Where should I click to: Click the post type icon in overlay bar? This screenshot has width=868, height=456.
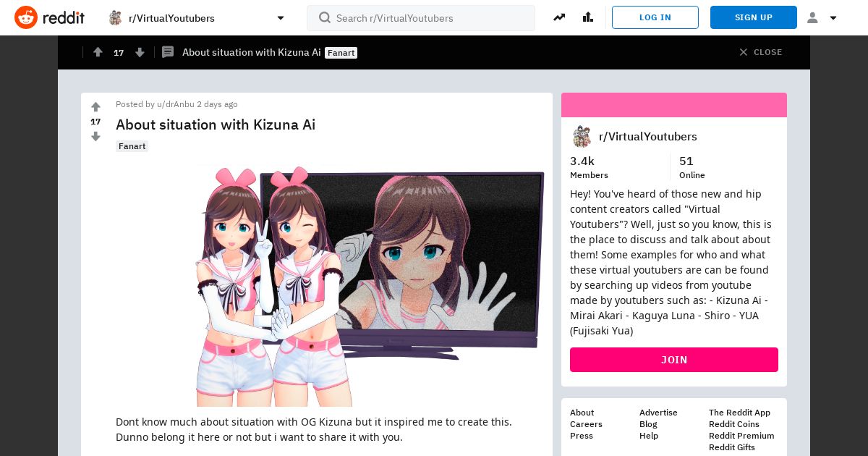click(168, 52)
